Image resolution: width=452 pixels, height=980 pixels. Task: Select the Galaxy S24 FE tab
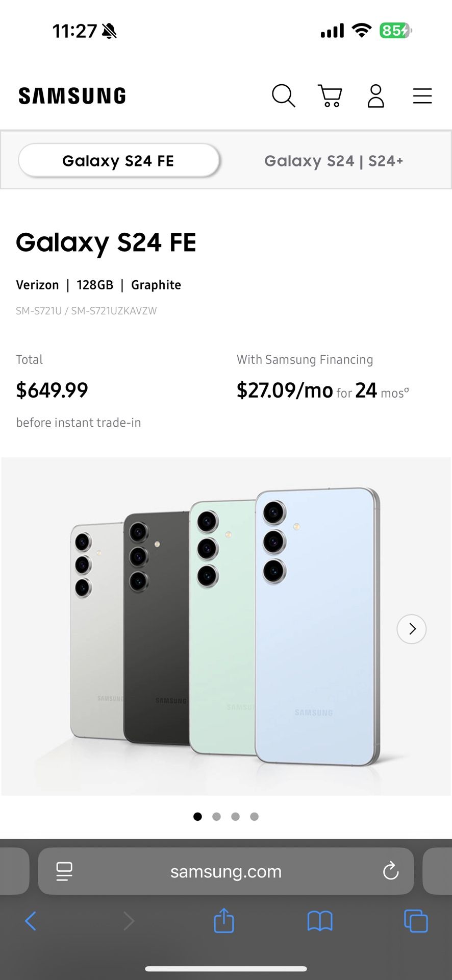(x=118, y=161)
